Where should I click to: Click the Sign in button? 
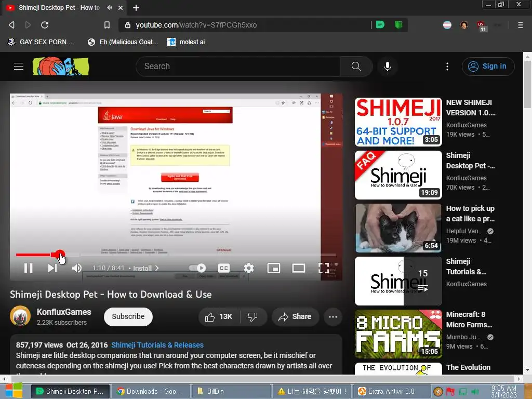click(488, 66)
